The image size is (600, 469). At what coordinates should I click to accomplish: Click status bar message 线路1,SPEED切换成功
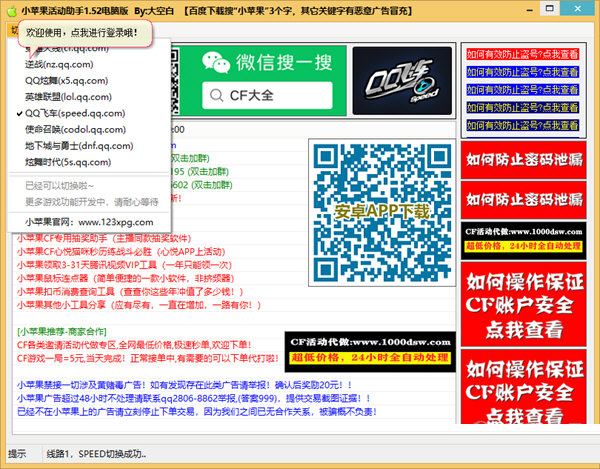point(96,454)
